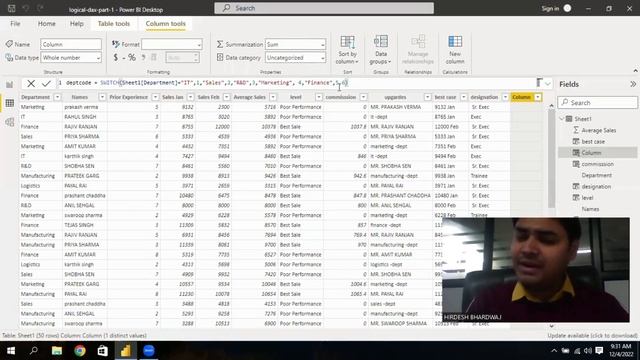Switch to the Table tools tab
Image resolution: width=640 pixels, height=360 pixels.
point(113,24)
